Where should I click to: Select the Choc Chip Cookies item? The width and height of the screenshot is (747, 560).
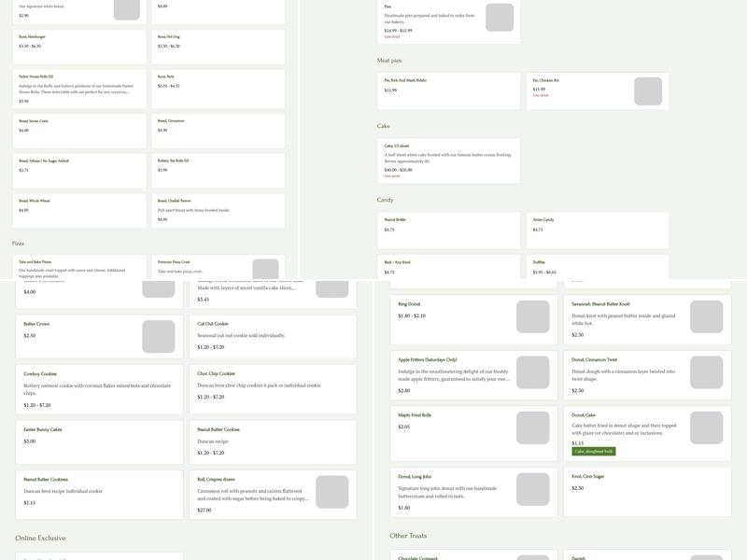pos(271,385)
